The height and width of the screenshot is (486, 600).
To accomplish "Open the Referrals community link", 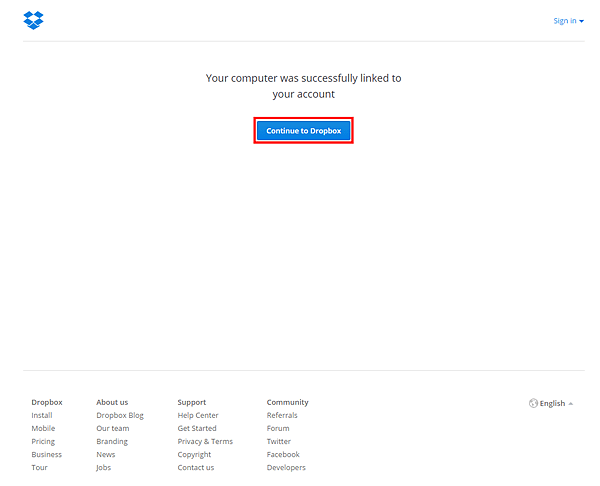I will click(282, 415).
